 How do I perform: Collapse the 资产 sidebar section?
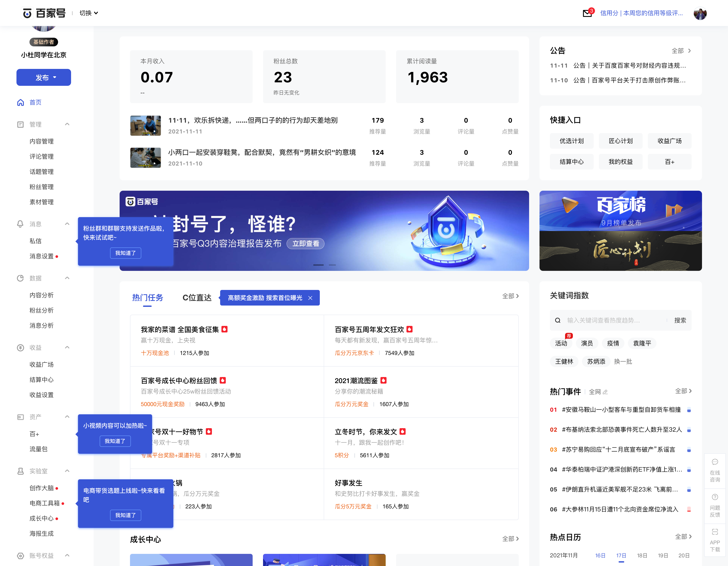coord(67,417)
